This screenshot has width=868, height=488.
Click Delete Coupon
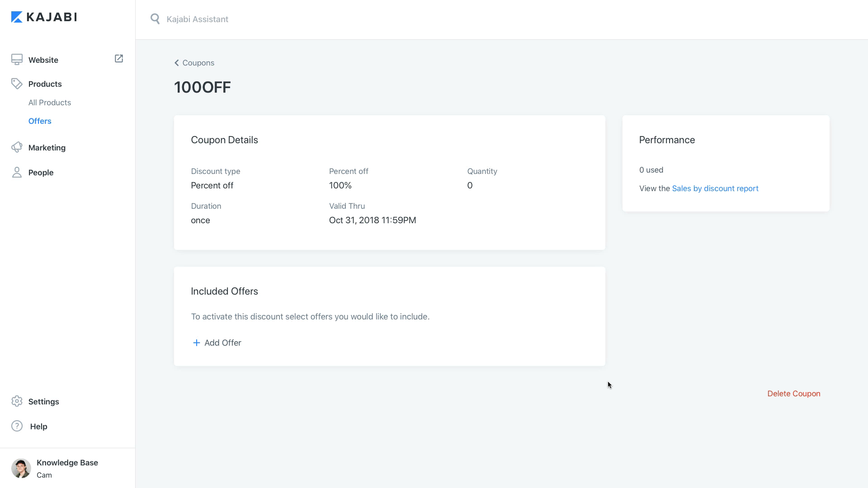coord(793,394)
